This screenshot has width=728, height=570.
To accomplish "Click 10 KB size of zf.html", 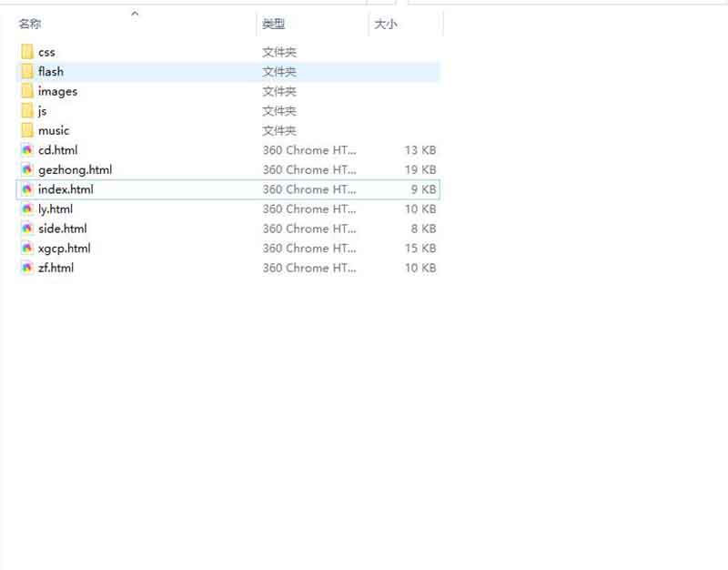I will (x=420, y=268).
